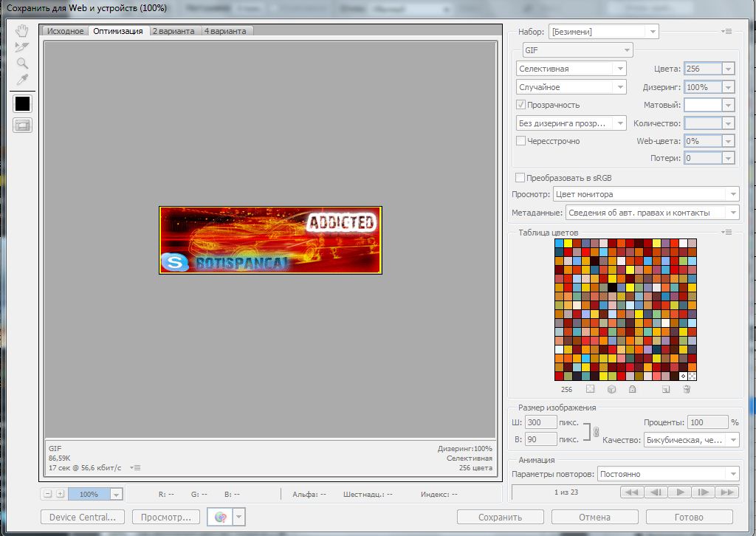
Task: Select the Zoom magnifier tool
Action: (22, 63)
